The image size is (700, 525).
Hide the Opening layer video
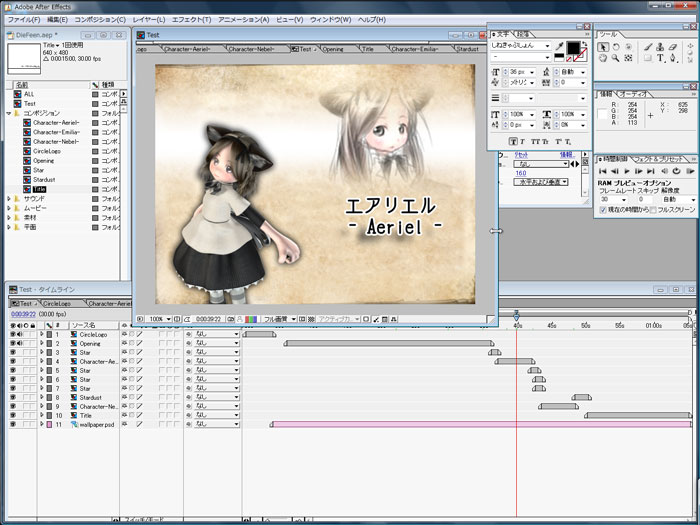coord(12,343)
